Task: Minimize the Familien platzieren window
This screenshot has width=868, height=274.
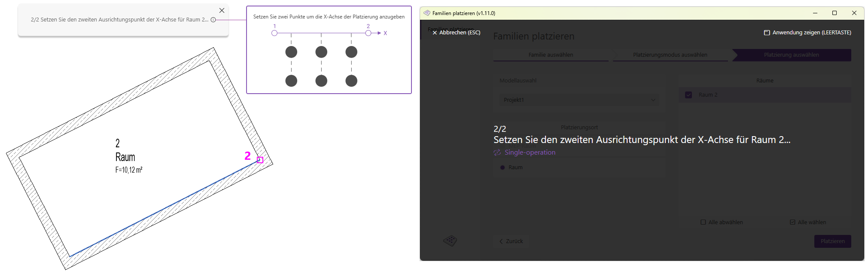Action: click(x=815, y=13)
